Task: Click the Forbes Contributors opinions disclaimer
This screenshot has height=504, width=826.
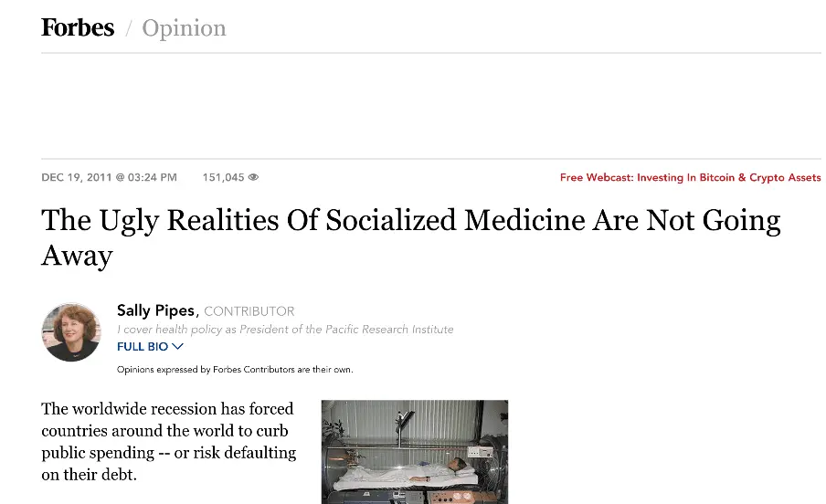Action: pyautogui.click(x=235, y=370)
